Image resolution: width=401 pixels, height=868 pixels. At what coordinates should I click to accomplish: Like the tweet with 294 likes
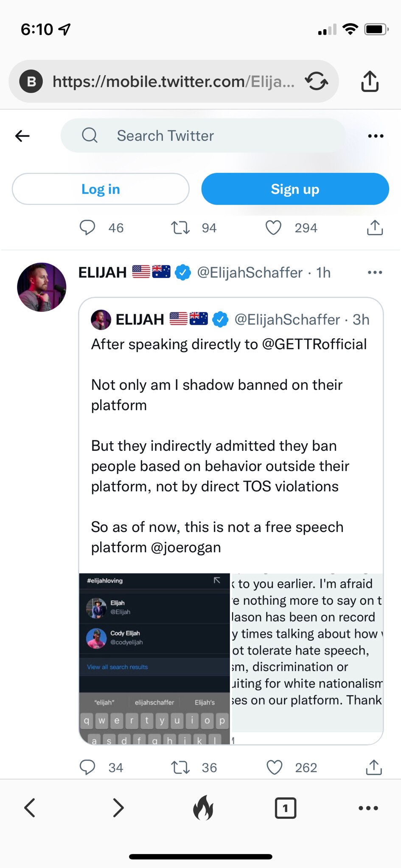coord(274,228)
